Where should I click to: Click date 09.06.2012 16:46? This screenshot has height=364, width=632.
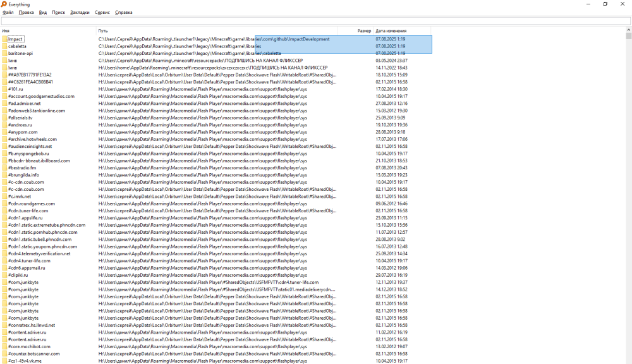391,203
